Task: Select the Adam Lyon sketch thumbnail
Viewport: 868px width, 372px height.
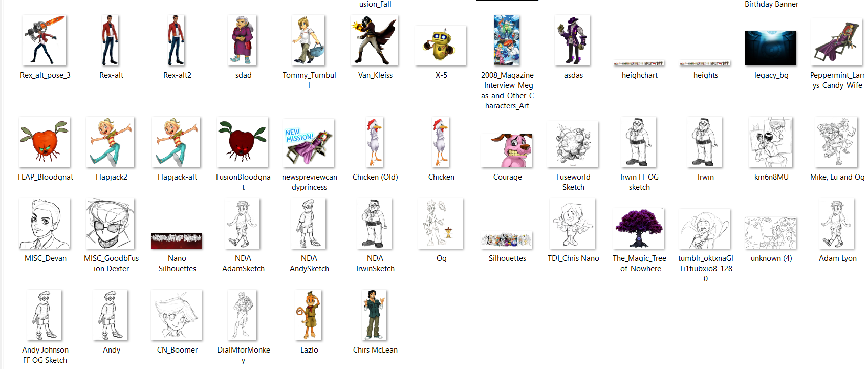Action: 837,224
